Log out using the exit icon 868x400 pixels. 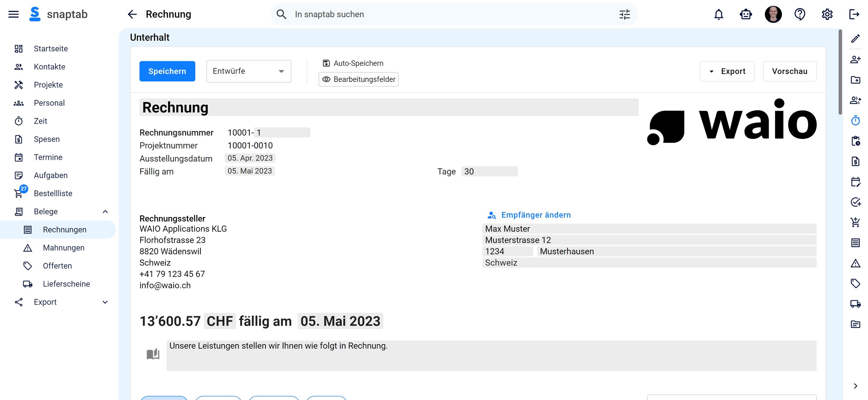[854, 14]
